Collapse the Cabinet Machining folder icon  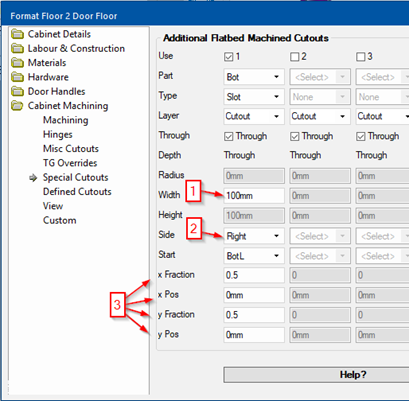17,106
